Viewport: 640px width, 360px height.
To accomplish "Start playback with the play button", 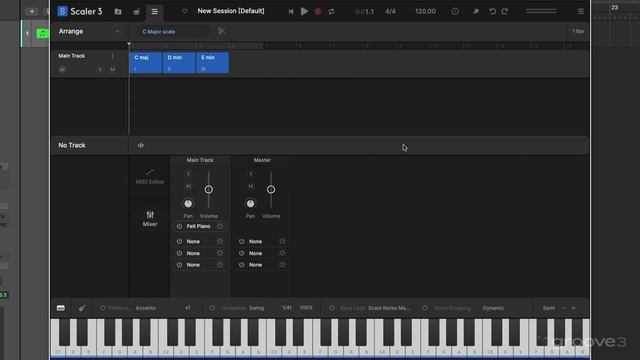I will point(304,11).
